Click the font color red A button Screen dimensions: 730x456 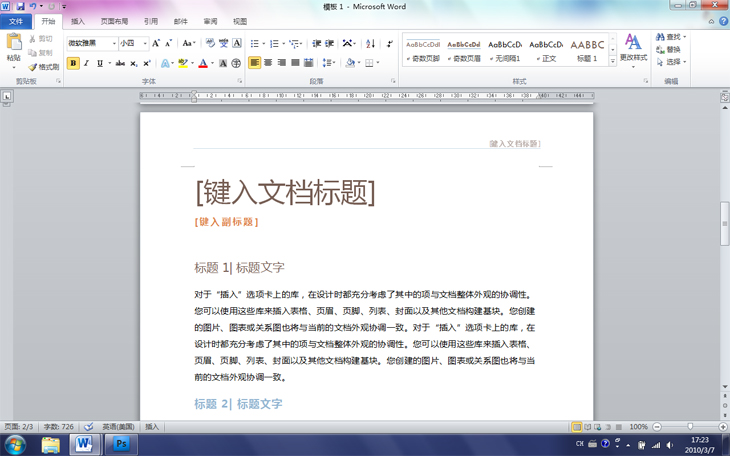pyautogui.click(x=203, y=63)
